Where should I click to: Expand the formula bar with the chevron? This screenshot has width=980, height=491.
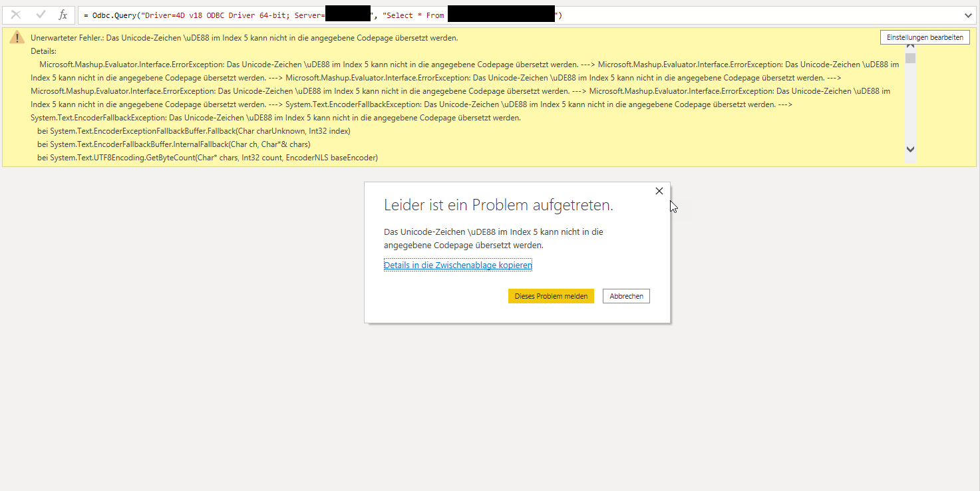coord(967,15)
